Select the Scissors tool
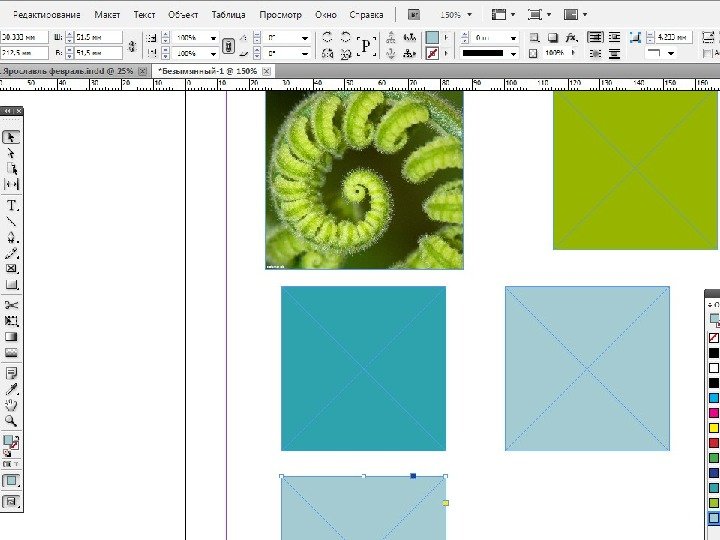The width and height of the screenshot is (720, 540). 11,305
